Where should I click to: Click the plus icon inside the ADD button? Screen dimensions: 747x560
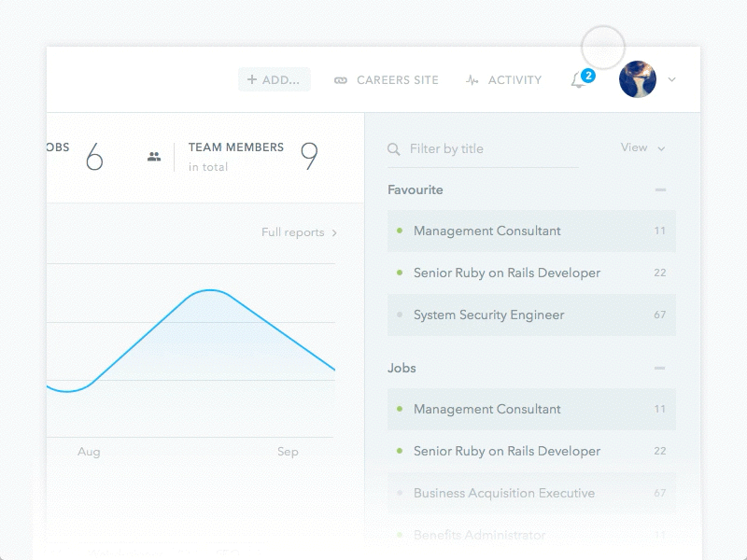click(x=250, y=79)
